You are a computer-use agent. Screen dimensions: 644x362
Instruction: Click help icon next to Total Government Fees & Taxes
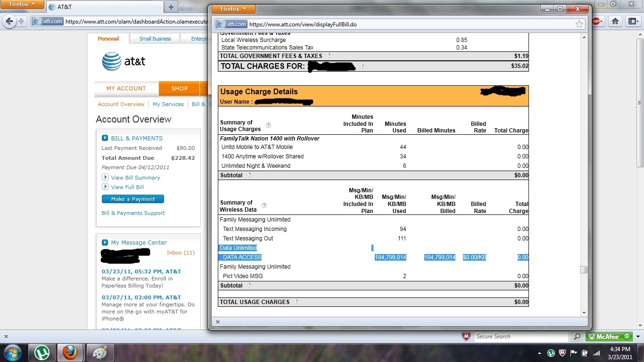click(329, 56)
